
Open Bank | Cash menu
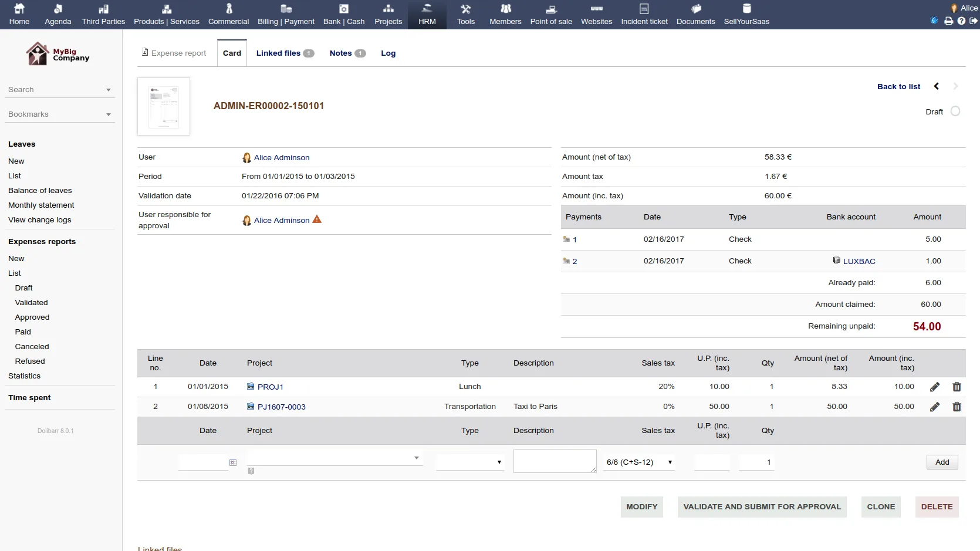[344, 15]
